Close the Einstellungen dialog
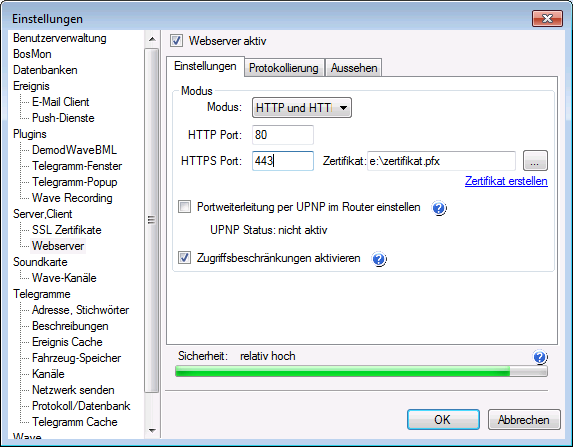This screenshot has height=447, width=573. coord(547,18)
